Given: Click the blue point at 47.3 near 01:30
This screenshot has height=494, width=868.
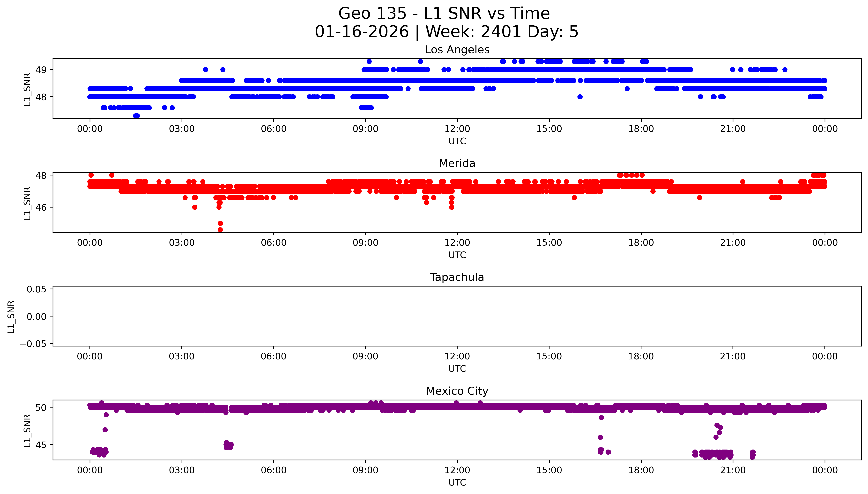Looking at the screenshot, I should pos(136,116).
